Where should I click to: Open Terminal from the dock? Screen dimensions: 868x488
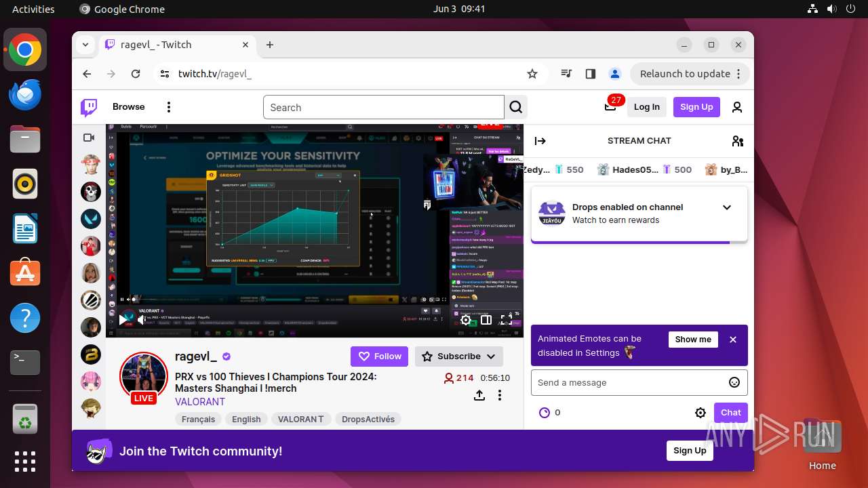[25, 363]
